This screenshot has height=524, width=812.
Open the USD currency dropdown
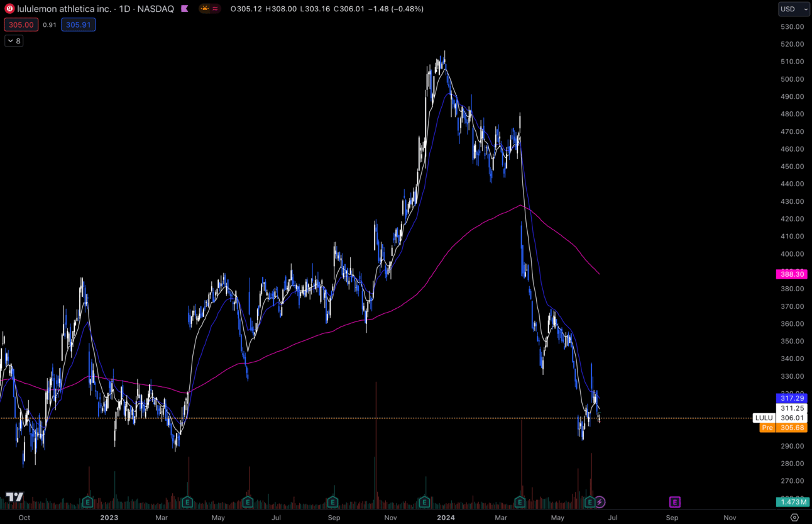coord(794,9)
